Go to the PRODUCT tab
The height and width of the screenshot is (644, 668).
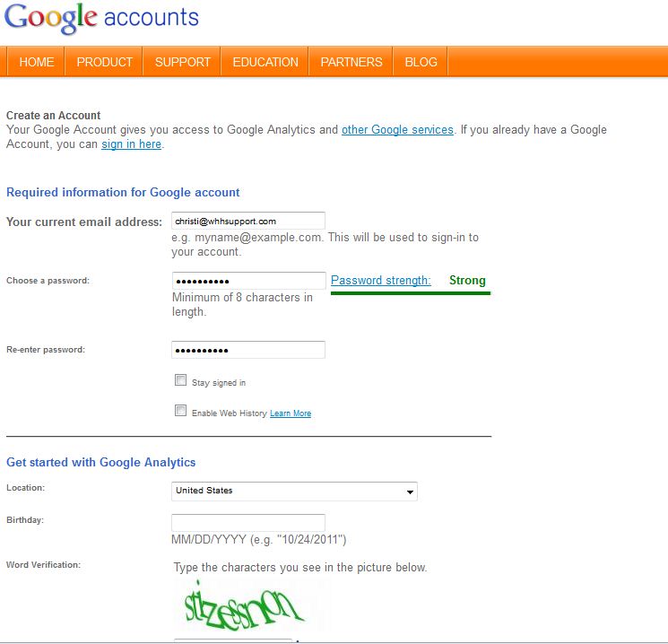[104, 62]
